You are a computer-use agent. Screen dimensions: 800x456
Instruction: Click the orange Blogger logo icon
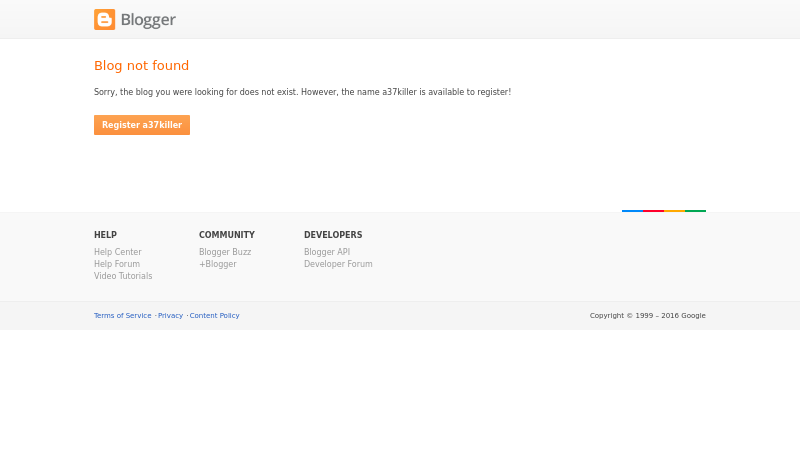105,20
